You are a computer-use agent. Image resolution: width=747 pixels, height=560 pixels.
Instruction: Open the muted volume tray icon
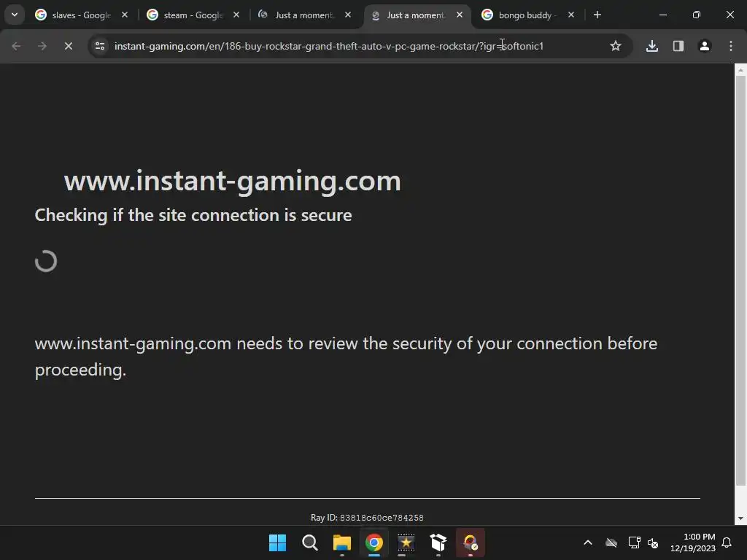pos(653,542)
